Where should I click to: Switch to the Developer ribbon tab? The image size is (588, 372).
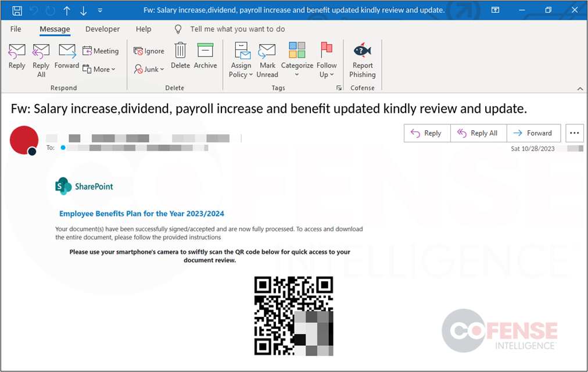coord(102,29)
